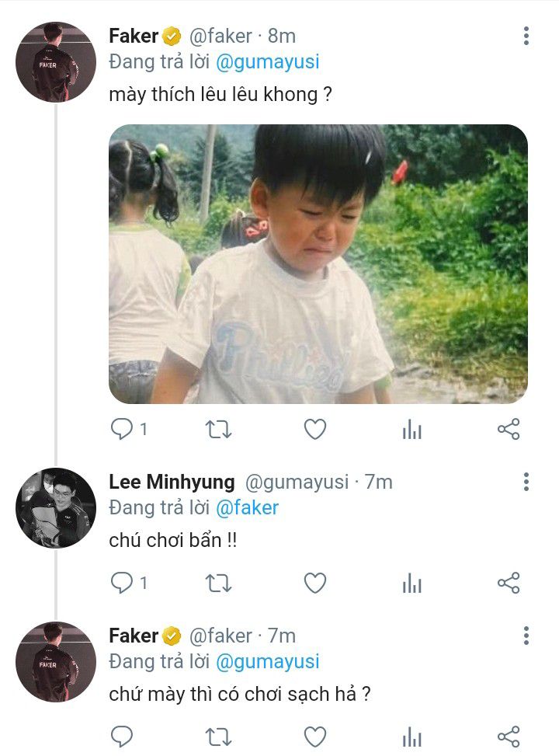Image resolution: width=559 pixels, height=756 pixels.
Task: Like Faker's first tweet with photo
Action: 314,429
